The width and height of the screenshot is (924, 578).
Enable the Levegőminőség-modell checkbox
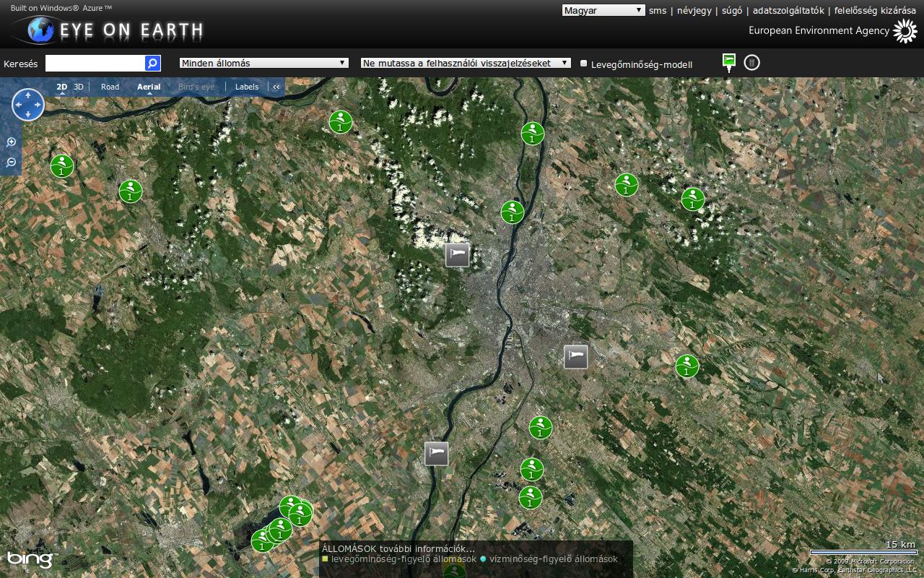tap(584, 64)
